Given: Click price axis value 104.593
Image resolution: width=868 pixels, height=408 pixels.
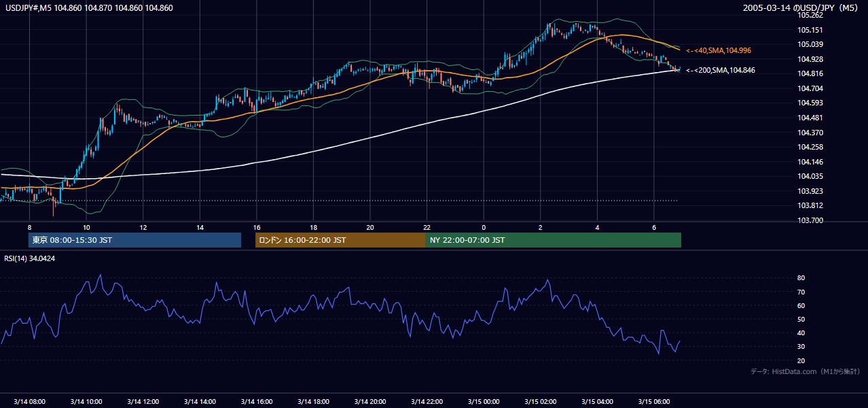Looking at the screenshot, I should 810,103.
